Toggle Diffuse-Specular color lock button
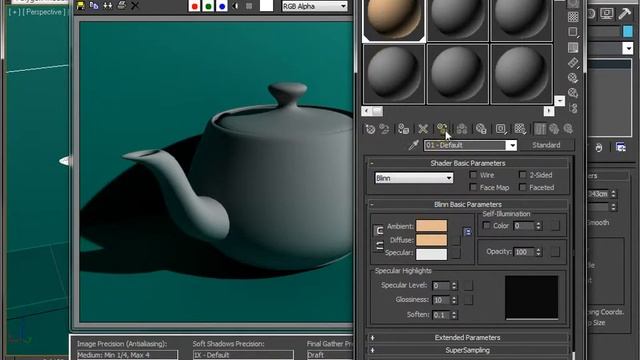This screenshot has height=360, width=640. coord(379,245)
